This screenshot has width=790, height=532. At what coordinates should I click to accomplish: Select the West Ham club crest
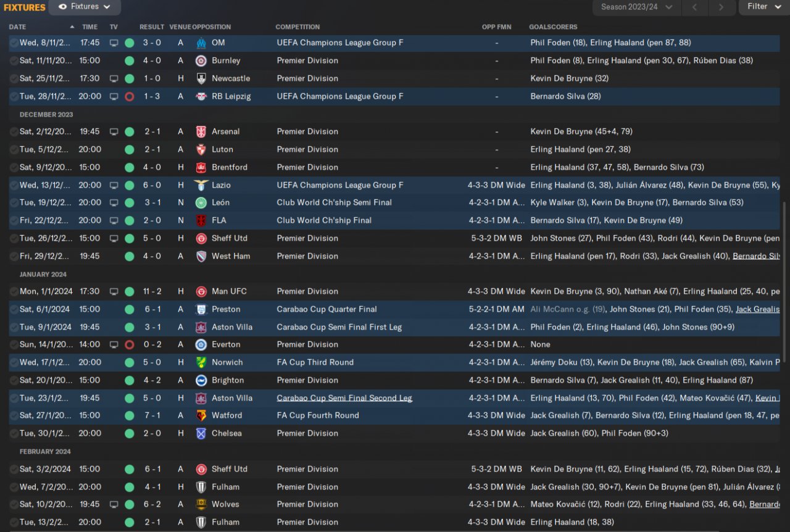pyautogui.click(x=201, y=256)
